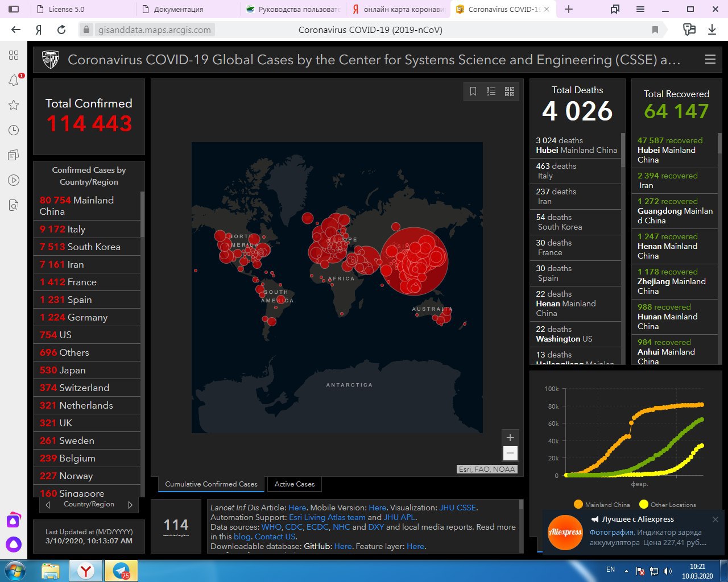Viewport: 728px width, 582px height.
Task: Select '2 394 recovered Iran' entry
Action: click(674, 181)
